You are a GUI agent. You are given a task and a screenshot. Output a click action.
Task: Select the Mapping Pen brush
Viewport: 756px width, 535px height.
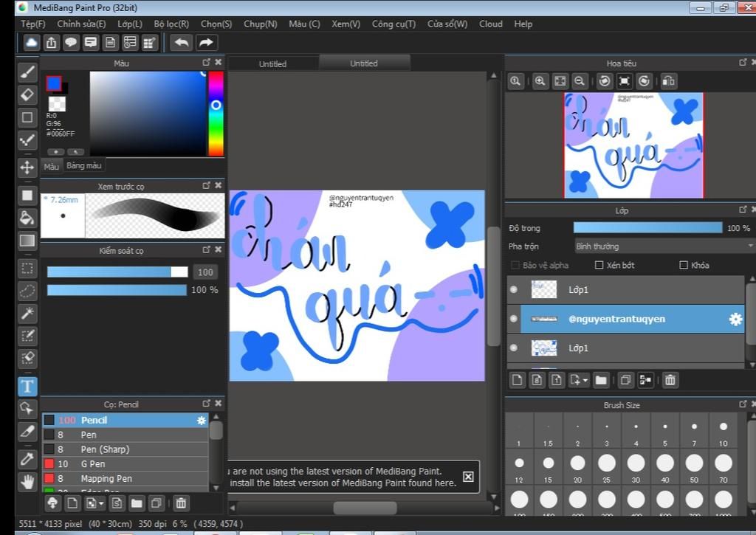pyautogui.click(x=126, y=479)
